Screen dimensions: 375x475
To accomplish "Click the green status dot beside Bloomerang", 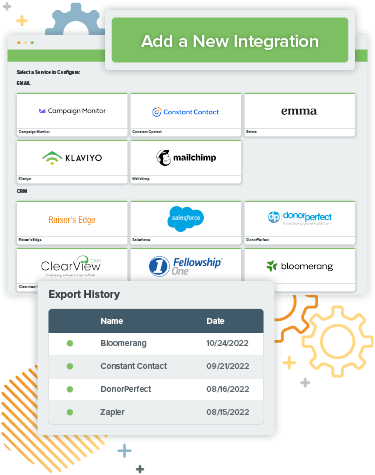I will 70,343.
